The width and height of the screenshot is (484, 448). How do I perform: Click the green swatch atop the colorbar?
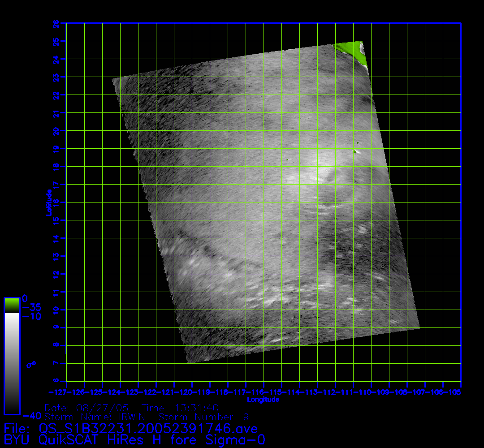(x=12, y=305)
